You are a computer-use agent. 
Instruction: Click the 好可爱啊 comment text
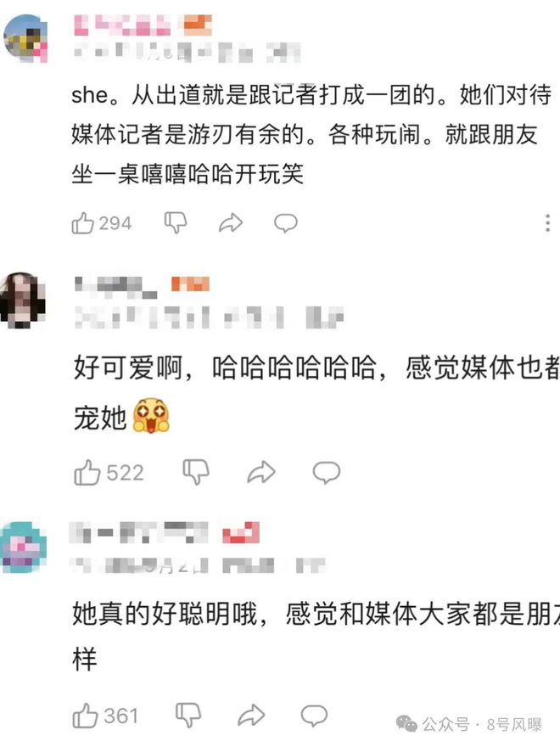[316, 391]
